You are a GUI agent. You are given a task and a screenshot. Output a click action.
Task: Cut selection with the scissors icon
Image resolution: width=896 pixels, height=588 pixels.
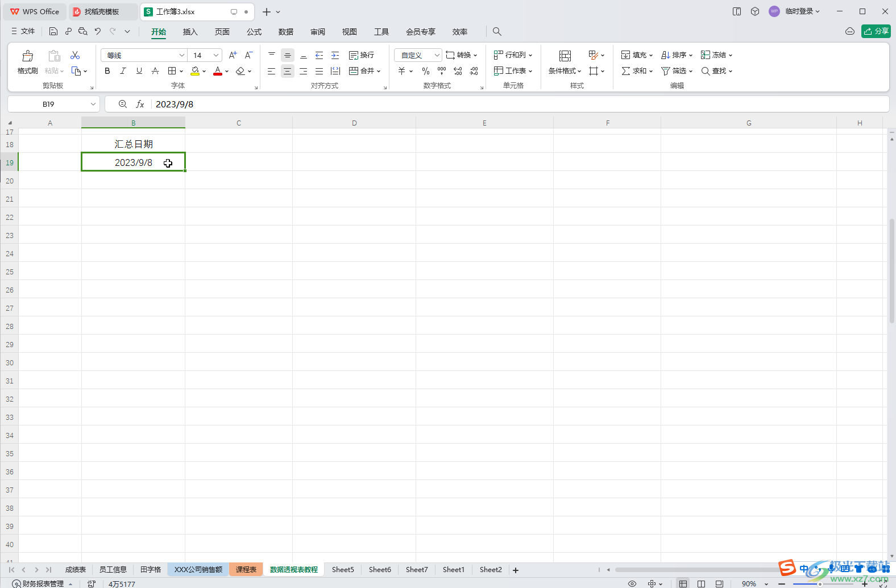tap(75, 55)
